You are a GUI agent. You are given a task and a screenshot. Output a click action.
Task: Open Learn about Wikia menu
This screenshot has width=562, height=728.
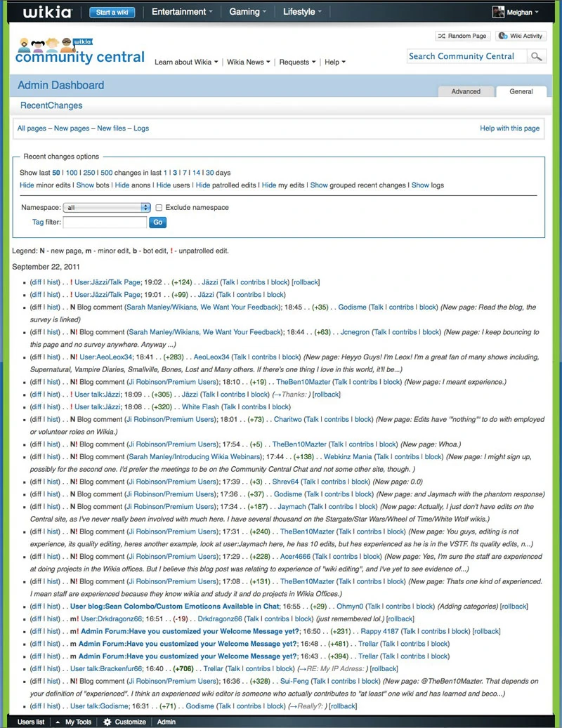[x=186, y=62]
